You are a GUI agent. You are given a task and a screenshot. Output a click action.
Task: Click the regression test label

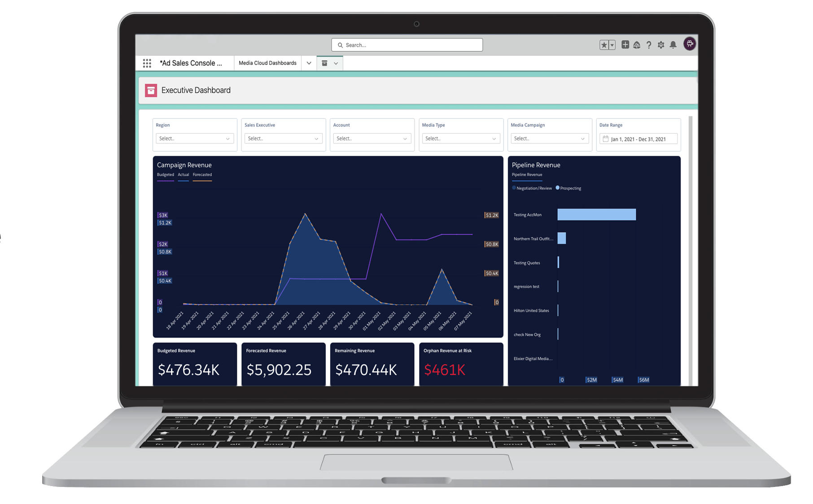coord(526,287)
